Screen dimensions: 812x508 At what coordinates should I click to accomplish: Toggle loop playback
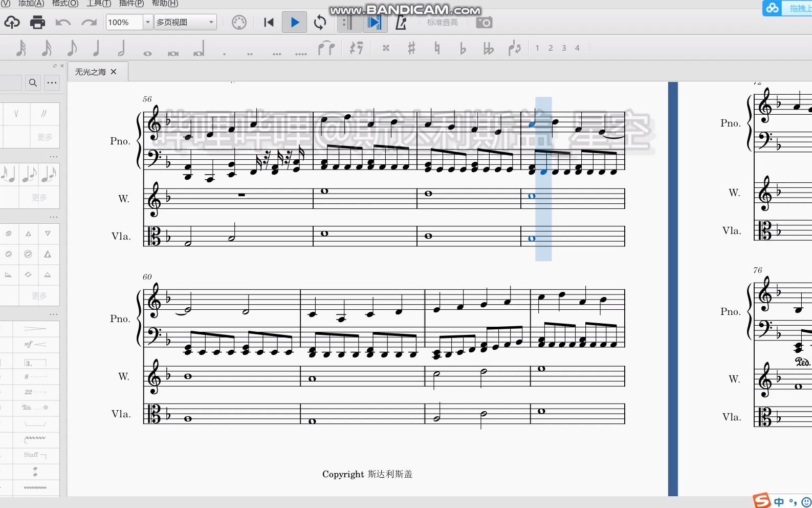[x=320, y=23]
